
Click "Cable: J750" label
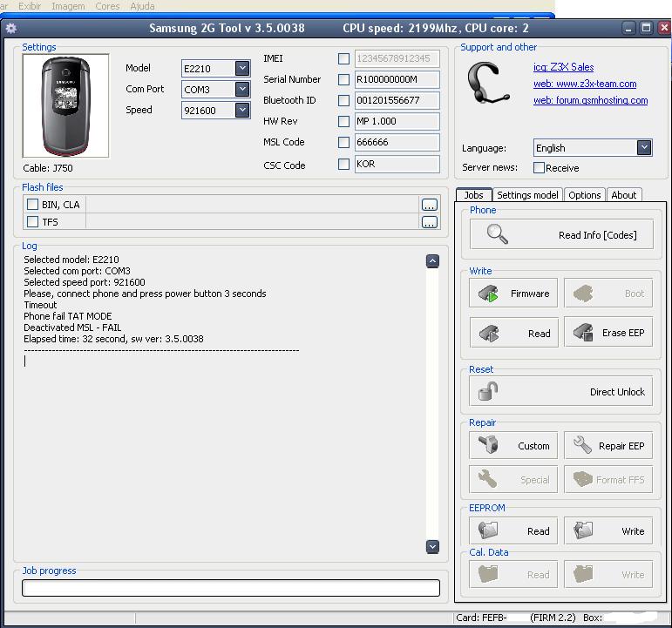coord(48,168)
